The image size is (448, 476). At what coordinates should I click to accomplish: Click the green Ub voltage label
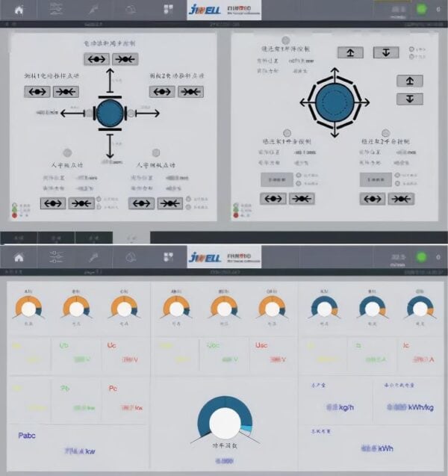pyautogui.click(x=63, y=345)
